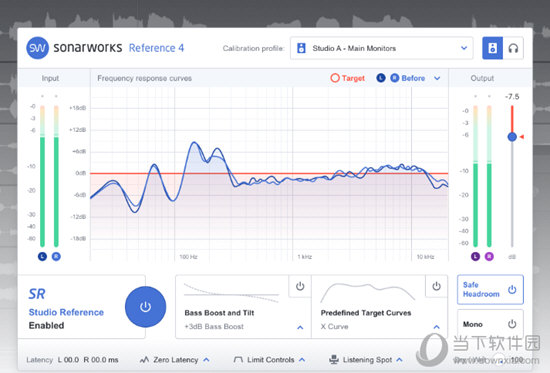Toggle Mono monitoring

click(x=490, y=324)
